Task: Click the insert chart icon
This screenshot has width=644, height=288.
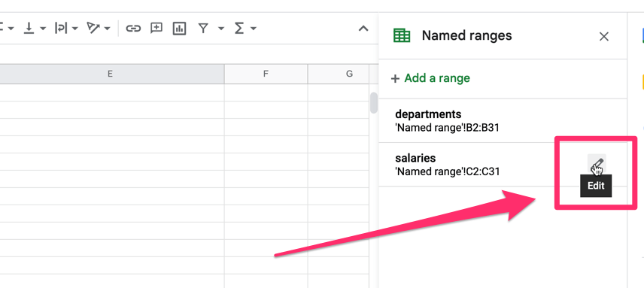Action: pos(180,29)
